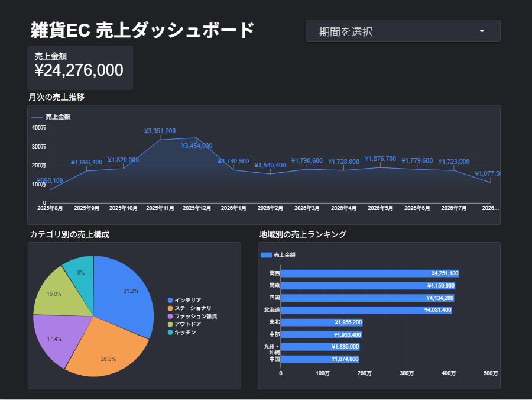Click the ¥698,100 data label

50,180
